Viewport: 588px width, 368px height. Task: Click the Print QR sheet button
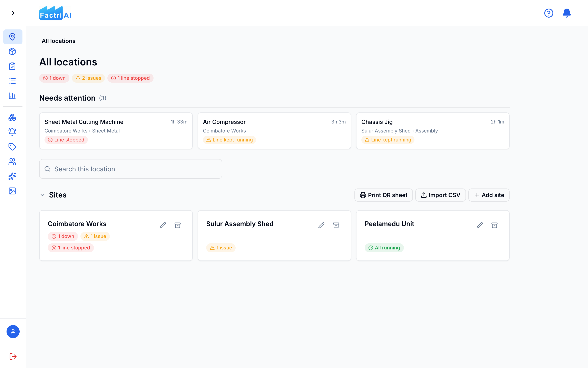point(384,195)
